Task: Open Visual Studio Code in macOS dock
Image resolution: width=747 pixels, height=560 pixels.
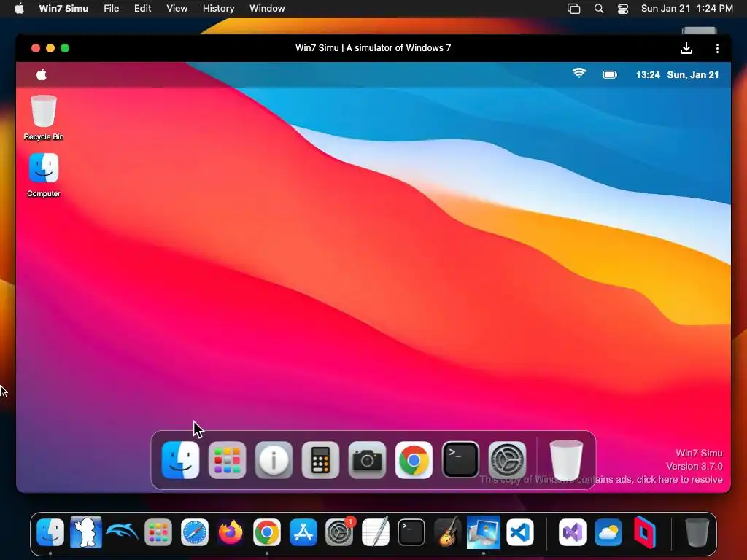Action: [x=519, y=532]
